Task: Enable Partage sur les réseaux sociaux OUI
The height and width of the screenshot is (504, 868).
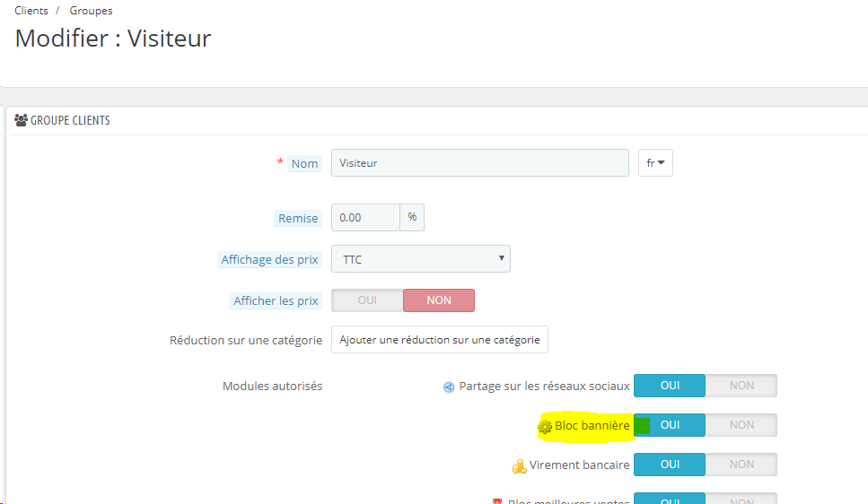Action: tap(670, 386)
